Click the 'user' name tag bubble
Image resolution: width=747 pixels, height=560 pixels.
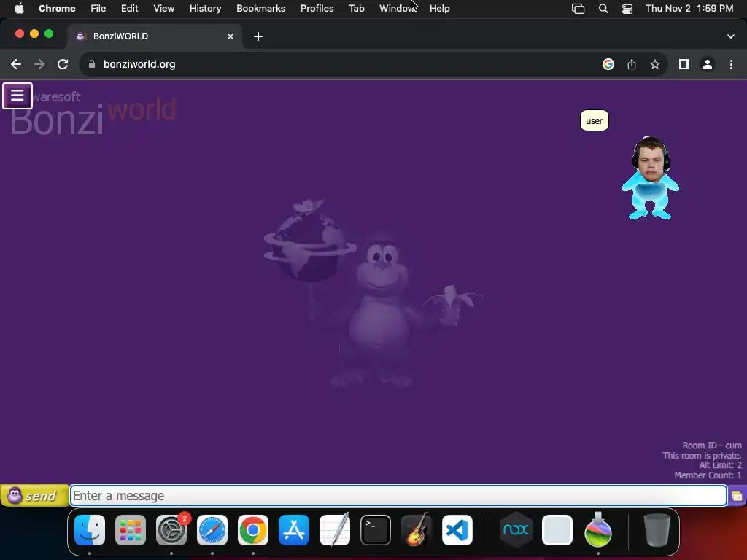(x=594, y=120)
